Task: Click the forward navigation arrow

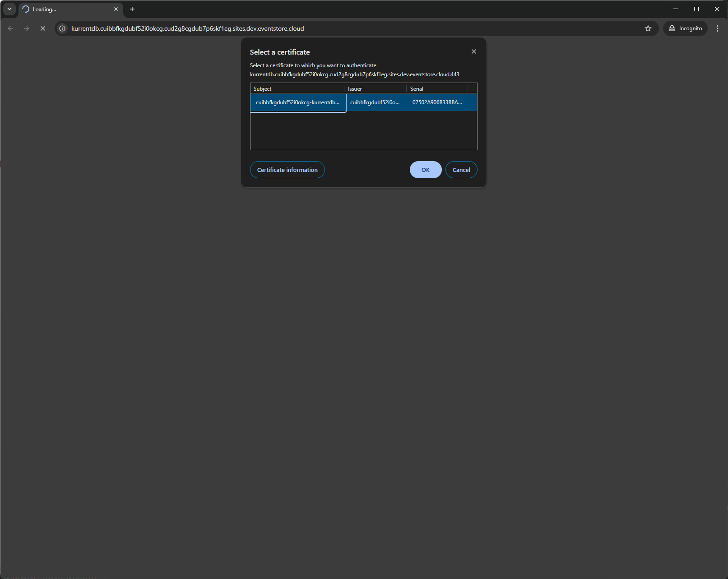Action: click(x=27, y=28)
